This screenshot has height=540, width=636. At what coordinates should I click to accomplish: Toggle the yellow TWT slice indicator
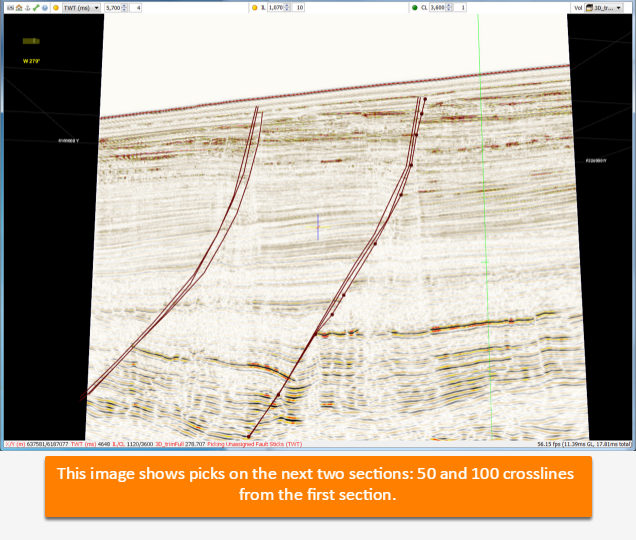(x=56, y=8)
